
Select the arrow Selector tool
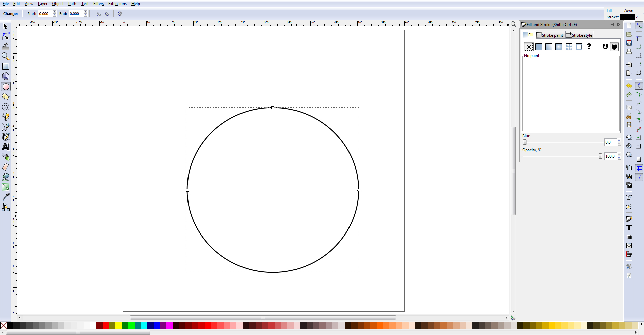click(x=5, y=26)
